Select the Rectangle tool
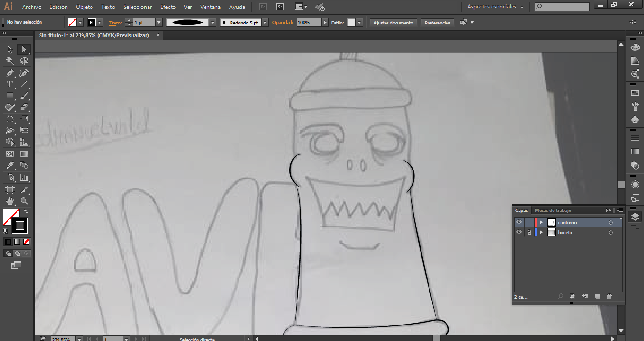Screen dimensions: 644x341 (10, 96)
